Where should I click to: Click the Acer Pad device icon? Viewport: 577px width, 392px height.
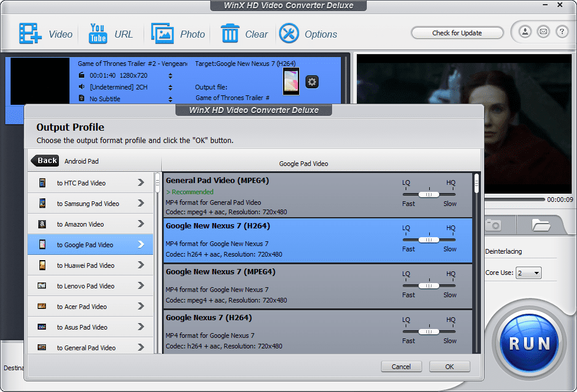(42, 306)
